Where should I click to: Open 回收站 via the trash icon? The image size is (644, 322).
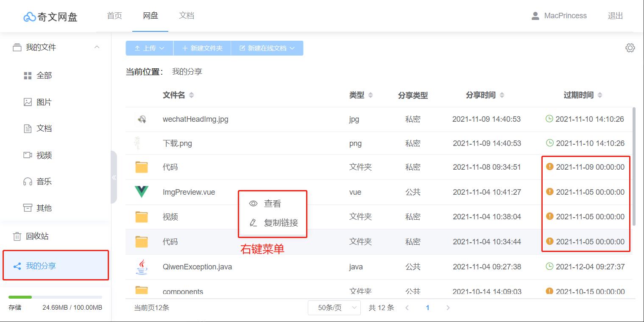tap(17, 236)
